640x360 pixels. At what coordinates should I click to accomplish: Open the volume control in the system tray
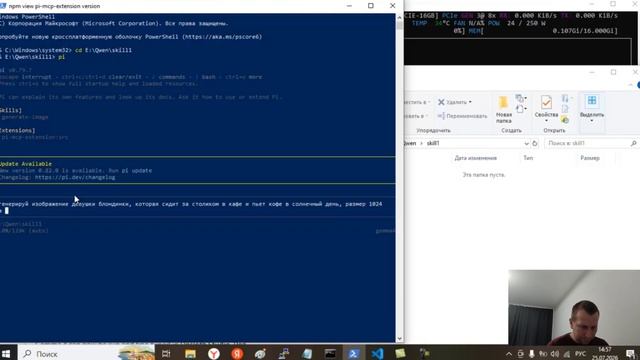pyautogui.click(x=554, y=354)
